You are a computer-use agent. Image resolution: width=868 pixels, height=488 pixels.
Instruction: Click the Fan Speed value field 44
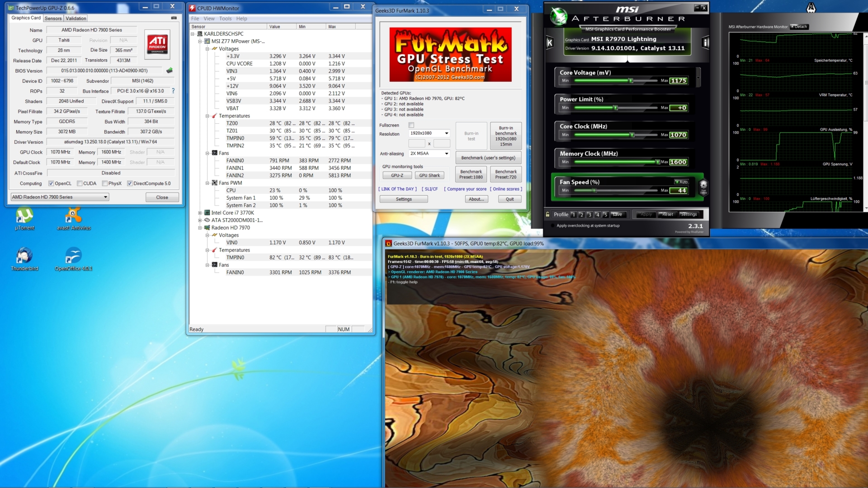tap(679, 191)
